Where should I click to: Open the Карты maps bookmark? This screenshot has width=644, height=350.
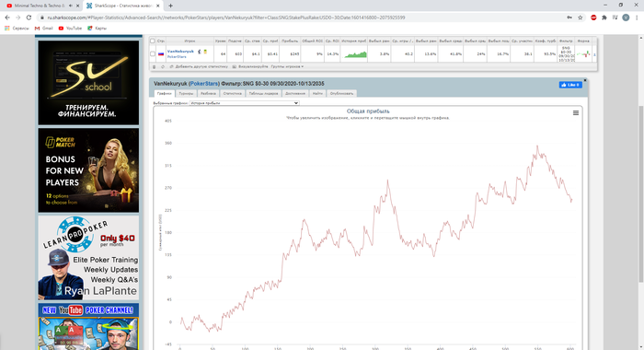coord(97,29)
